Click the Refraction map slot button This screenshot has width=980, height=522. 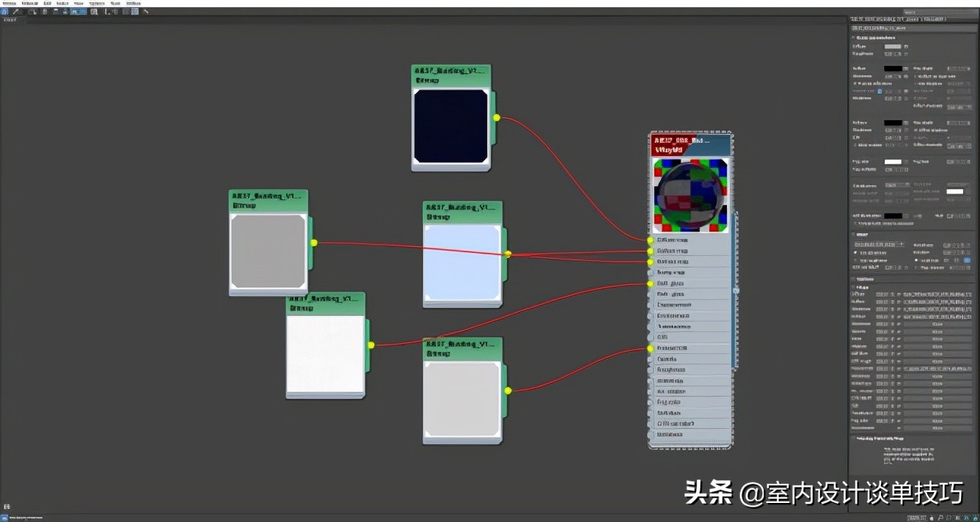click(x=939, y=316)
